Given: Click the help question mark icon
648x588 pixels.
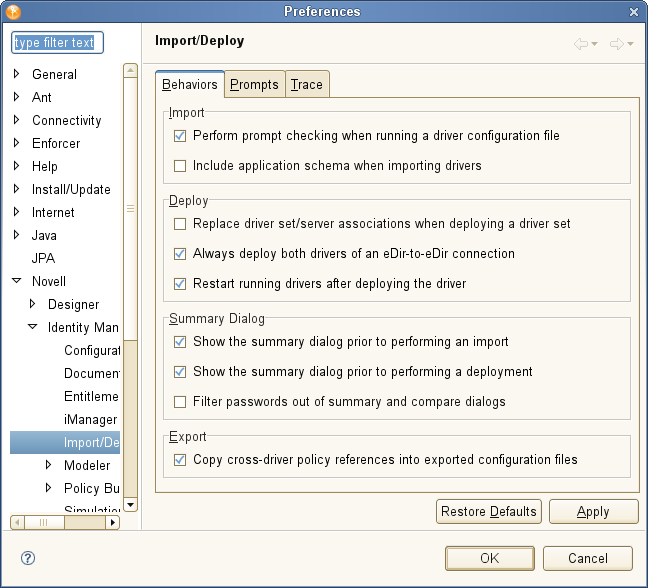Looking at the screenshot, I should pos(28,558).
